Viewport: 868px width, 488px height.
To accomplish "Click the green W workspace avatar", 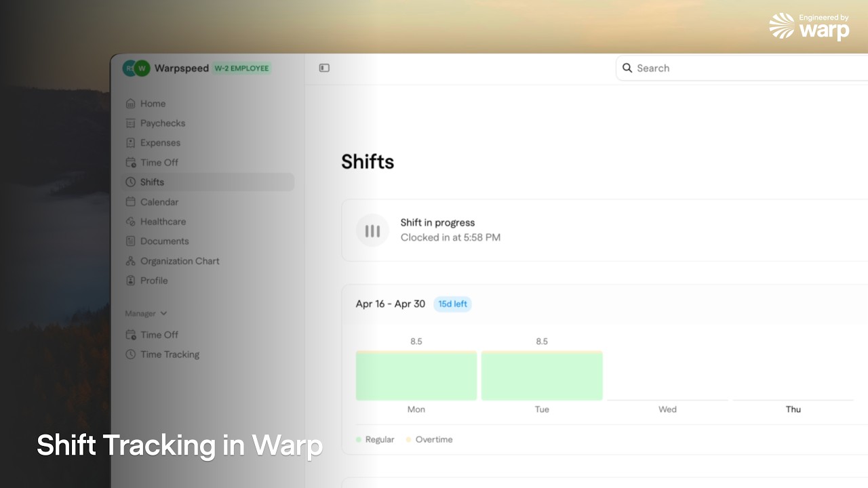I will tap(142, 68).
